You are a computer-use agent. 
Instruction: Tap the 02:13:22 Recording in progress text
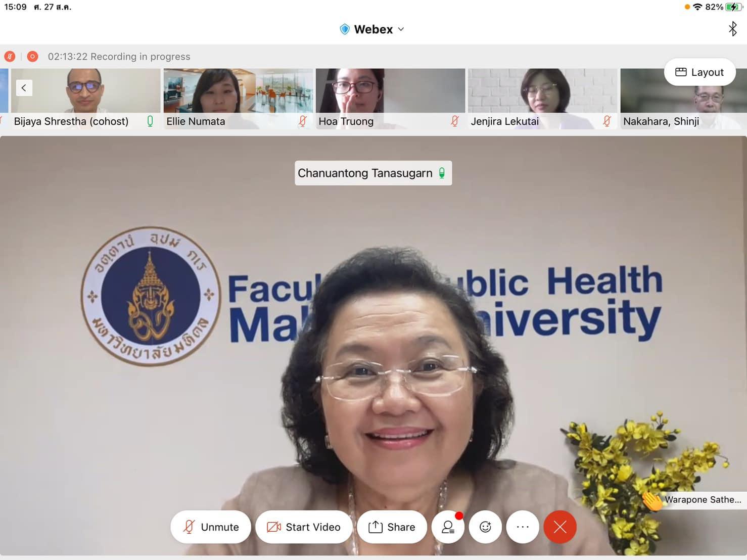coord(119,57)
